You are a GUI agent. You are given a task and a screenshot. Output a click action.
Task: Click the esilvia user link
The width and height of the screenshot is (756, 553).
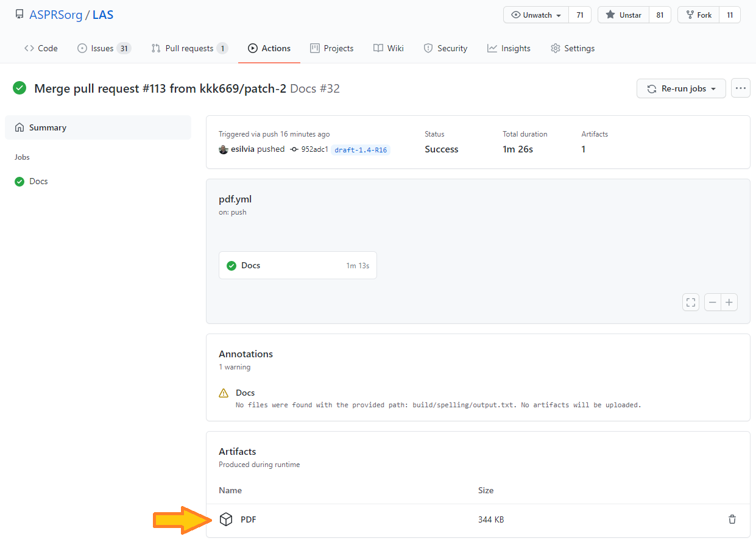pos(242,149)
